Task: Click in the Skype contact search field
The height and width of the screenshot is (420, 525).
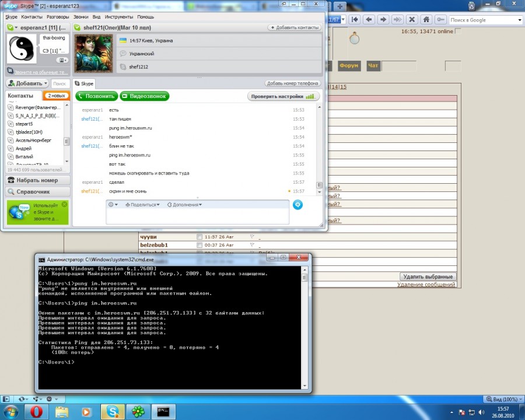Action: 60,83
